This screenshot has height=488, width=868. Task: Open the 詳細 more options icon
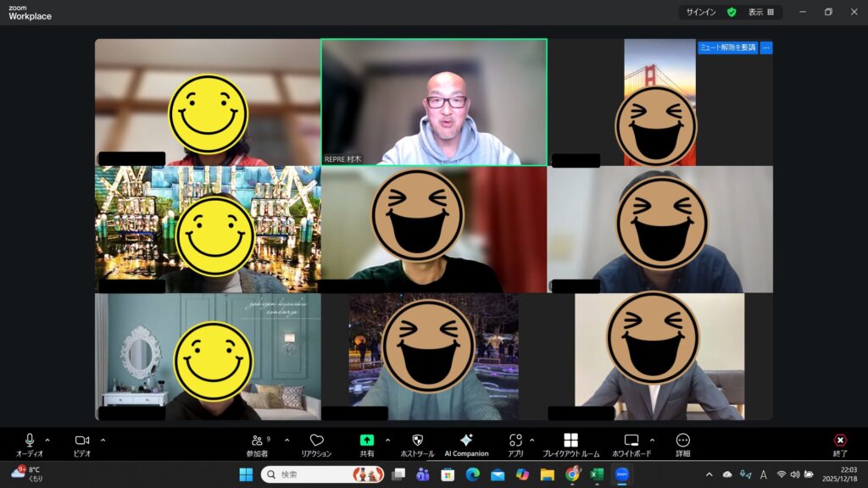click(x=683, y=441)
